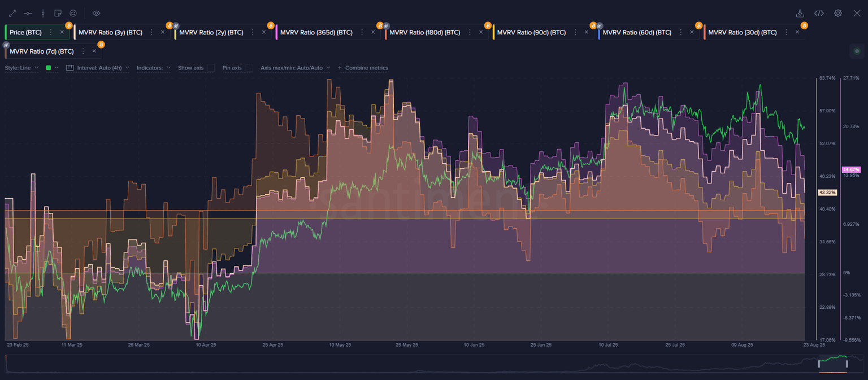This screenshot has width=868, height=380.
Task: Expand the Interval: Auto (4h) dropdown
Action: (x=98, y=68)
